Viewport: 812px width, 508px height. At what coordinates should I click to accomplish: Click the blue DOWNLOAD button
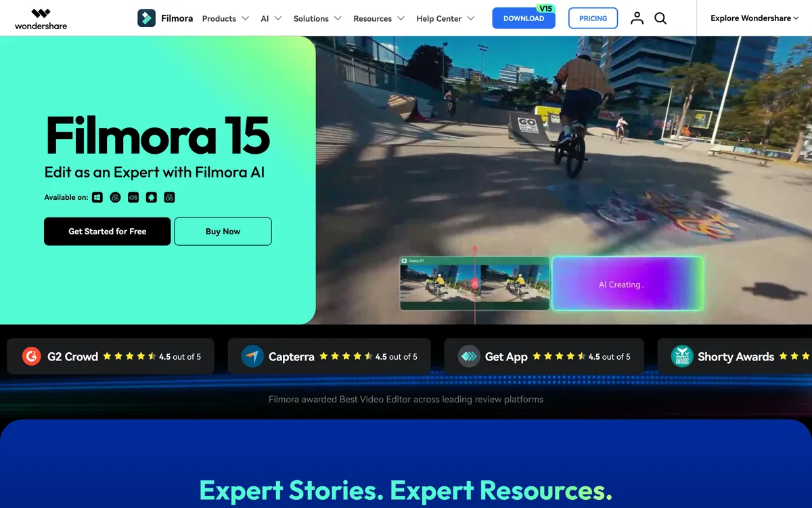click(x=524, y=18)
